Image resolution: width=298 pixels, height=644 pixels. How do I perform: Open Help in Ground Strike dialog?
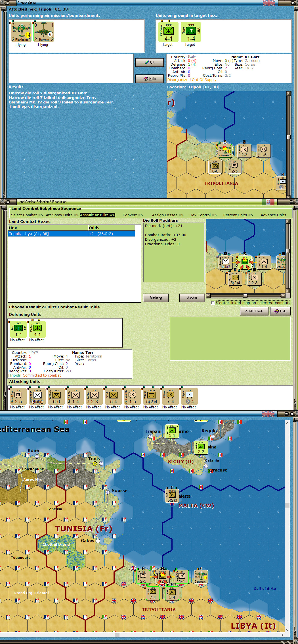[150, 79]
